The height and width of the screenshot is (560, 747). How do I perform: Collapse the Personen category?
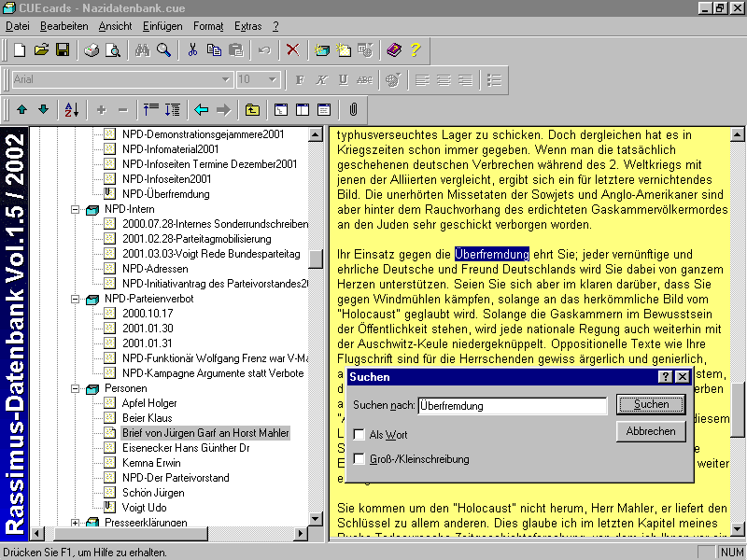[75, 388]
